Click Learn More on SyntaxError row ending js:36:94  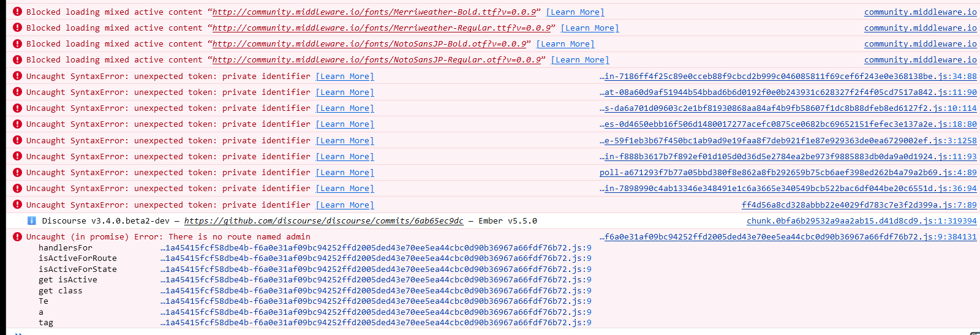click(x=345, y=188)
